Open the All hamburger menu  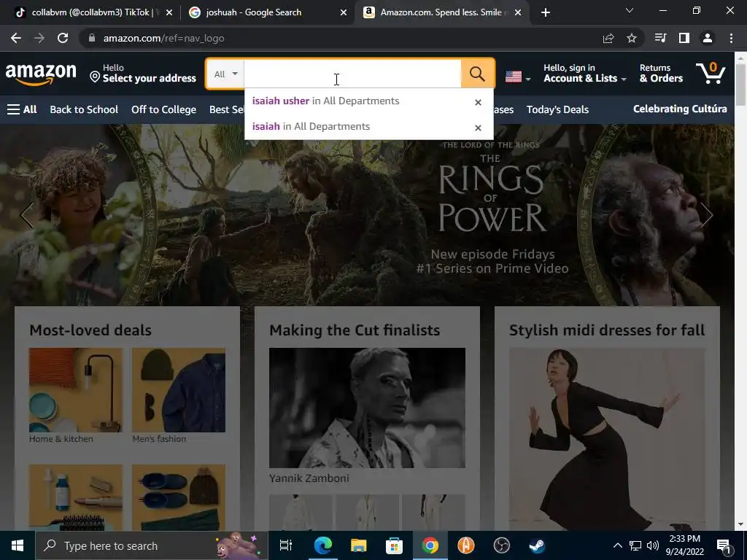(x=22, y=109)
